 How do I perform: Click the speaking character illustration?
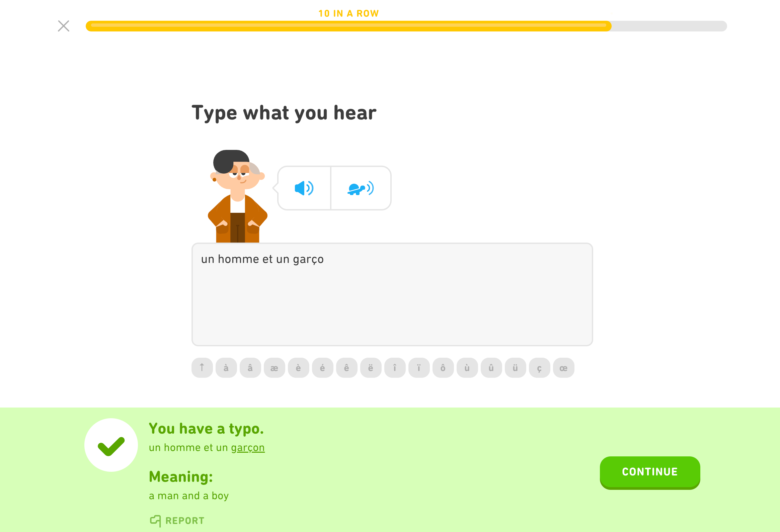(238, 196)
